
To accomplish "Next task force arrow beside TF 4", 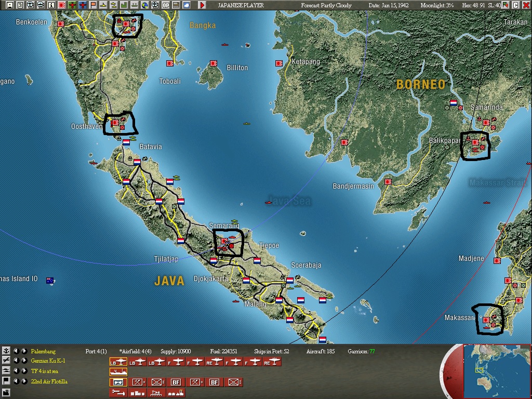I will coord(24,371).
